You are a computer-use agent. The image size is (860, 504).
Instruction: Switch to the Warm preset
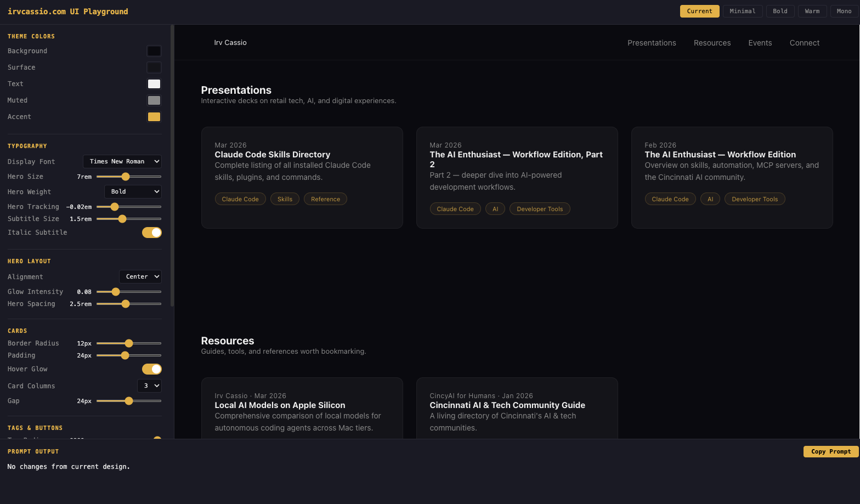(x=812, y=11)
